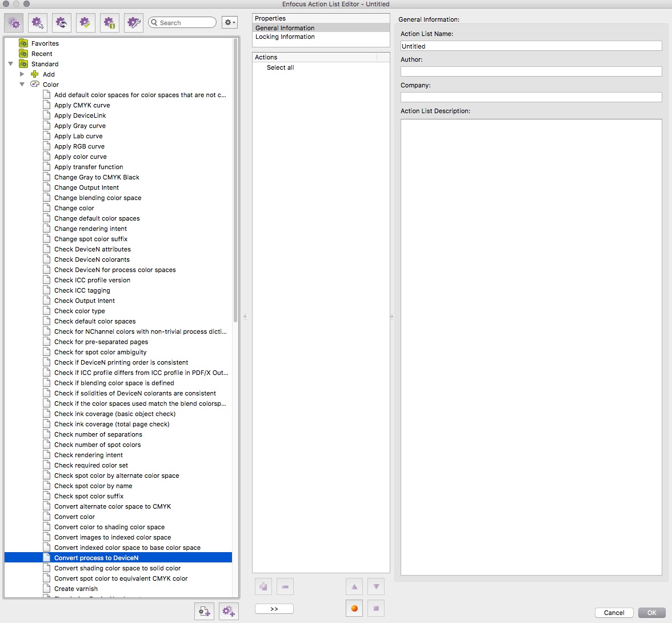Click the move action down arrow

coord(376,586)
